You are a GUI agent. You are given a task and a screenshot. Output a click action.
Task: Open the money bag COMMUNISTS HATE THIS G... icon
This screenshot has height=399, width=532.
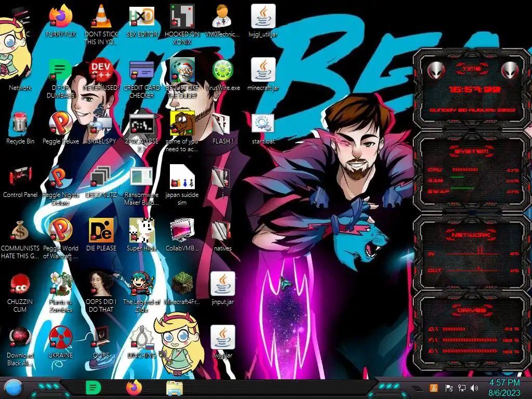click(20, 230)
